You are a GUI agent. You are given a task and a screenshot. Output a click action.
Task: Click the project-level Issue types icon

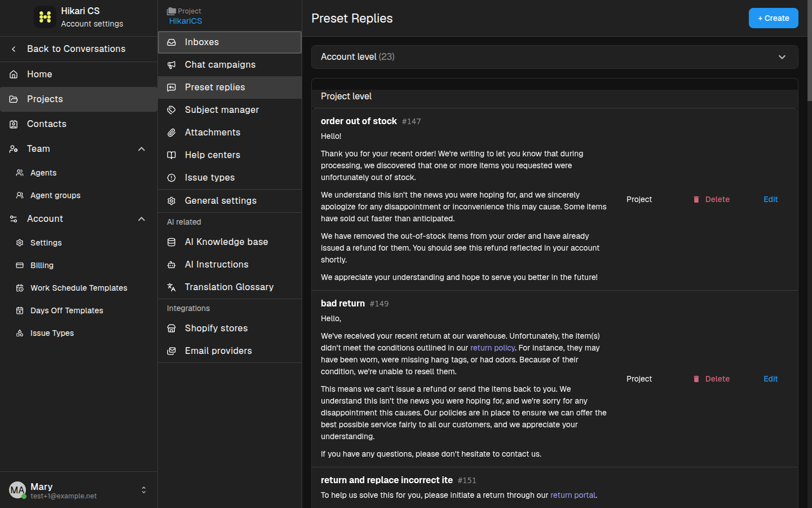(x=171, y=178)
